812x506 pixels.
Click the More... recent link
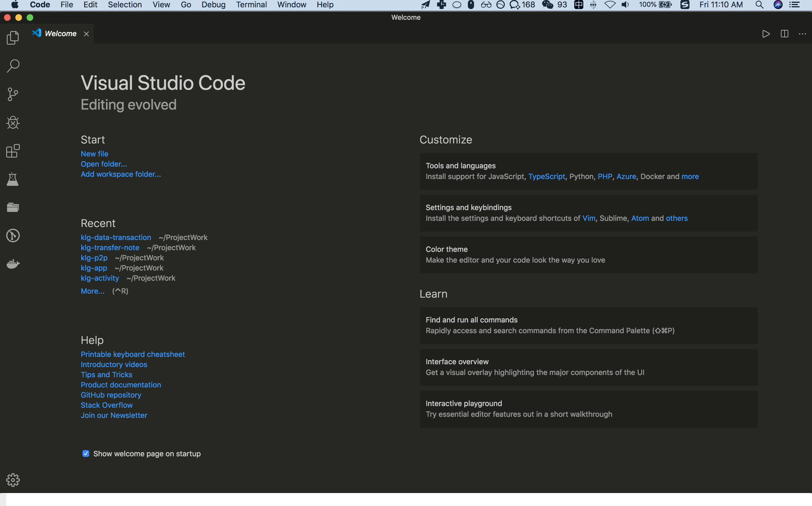pos(92,291)
